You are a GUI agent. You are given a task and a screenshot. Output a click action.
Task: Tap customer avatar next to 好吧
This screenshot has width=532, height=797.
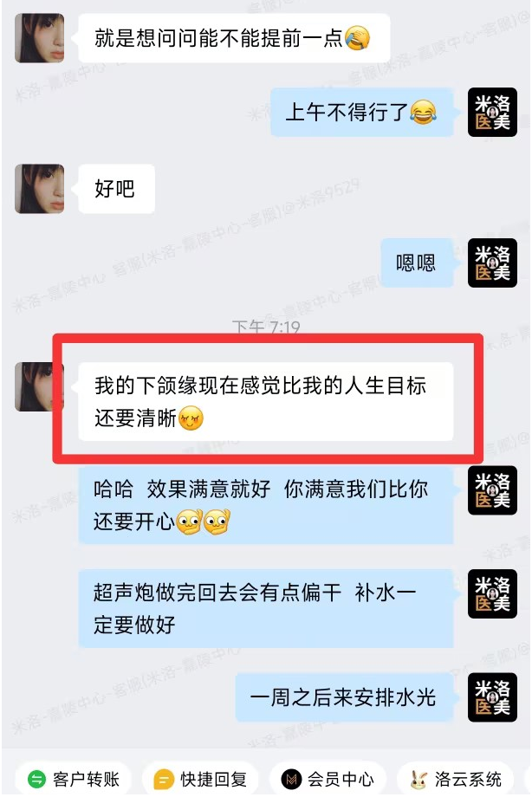click(x=40, y=189)
